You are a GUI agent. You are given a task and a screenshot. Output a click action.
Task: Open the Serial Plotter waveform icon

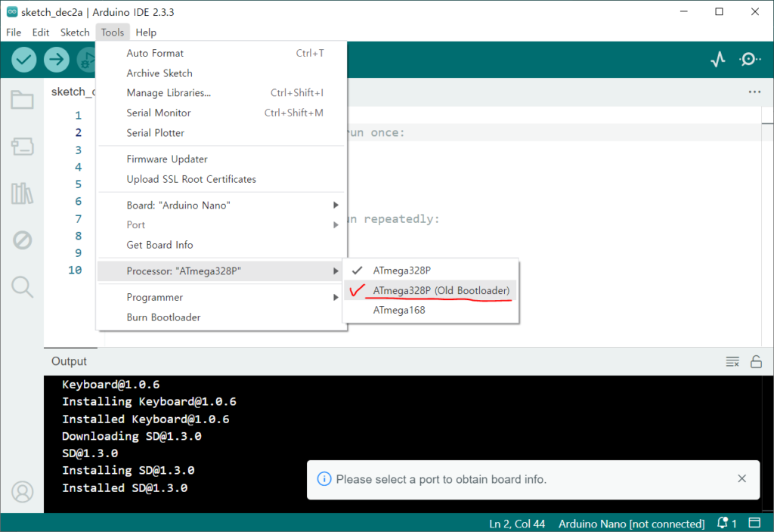pyautogui.click(x=718, y=59)
